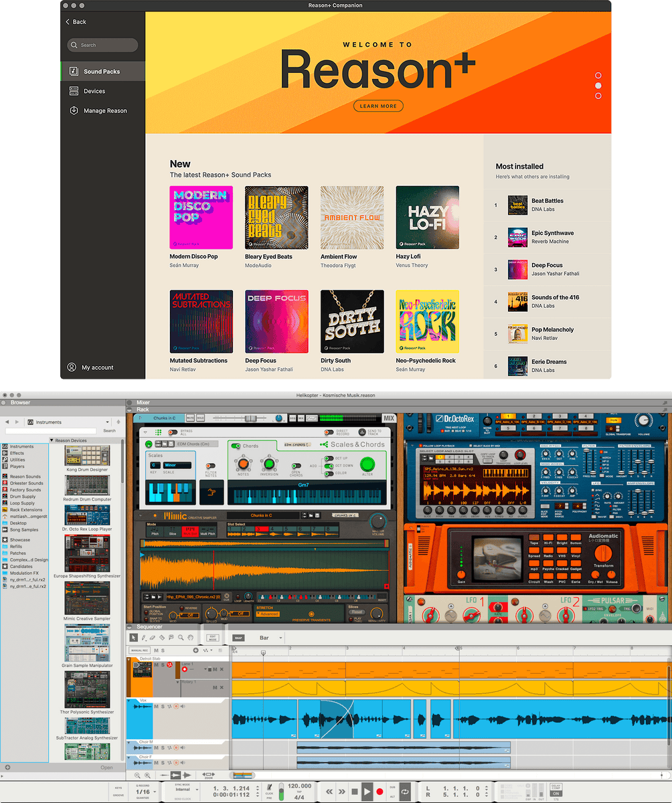Click the Dr. OctoRex volume knob
This screenshot has width=672, height=803.
[x=644, y=420]
